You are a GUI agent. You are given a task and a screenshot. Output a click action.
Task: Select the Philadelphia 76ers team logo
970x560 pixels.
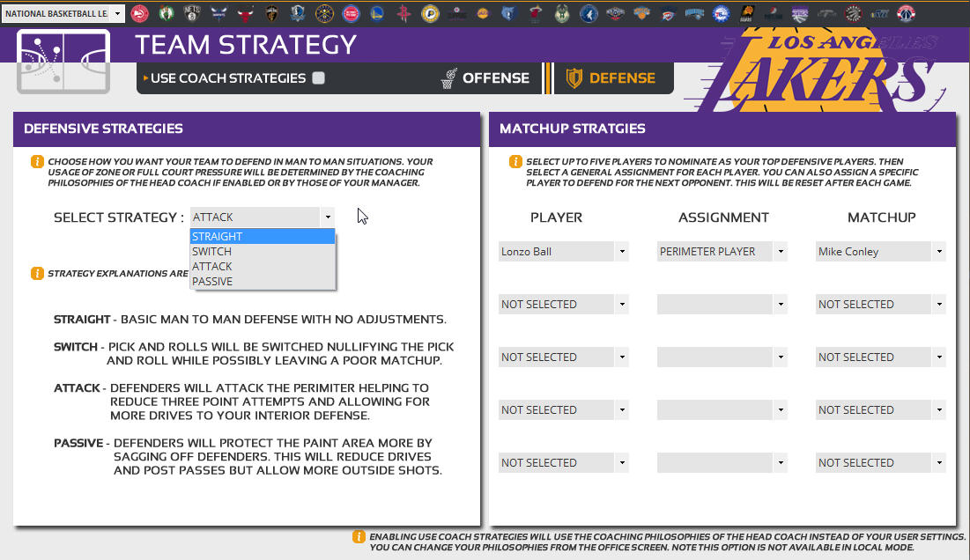click(x=721, y=13)
